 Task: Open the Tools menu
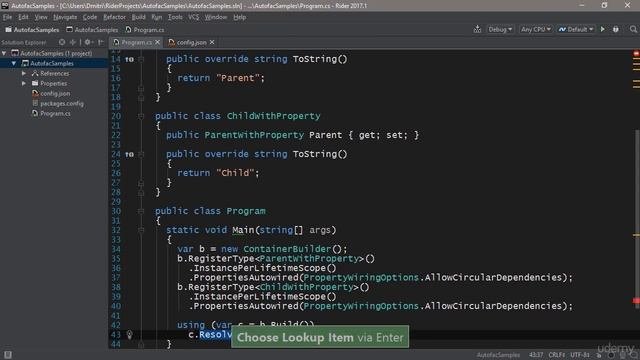175,17
